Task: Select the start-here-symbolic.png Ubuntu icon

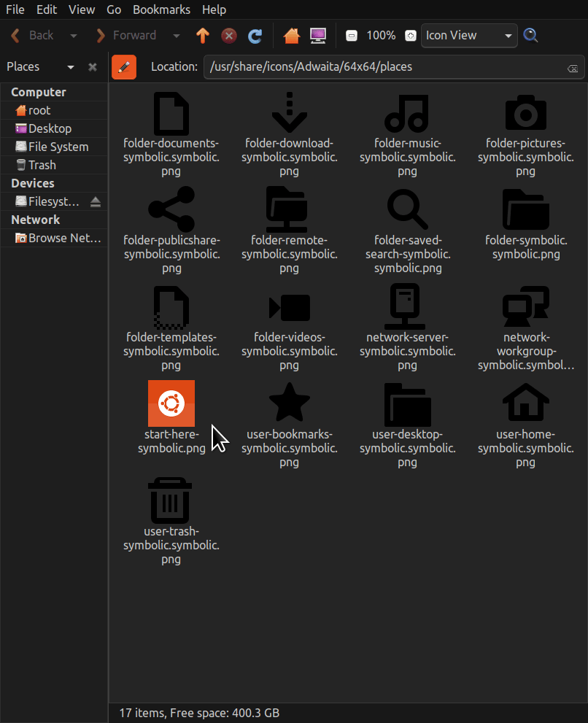Action: (171, 403)
